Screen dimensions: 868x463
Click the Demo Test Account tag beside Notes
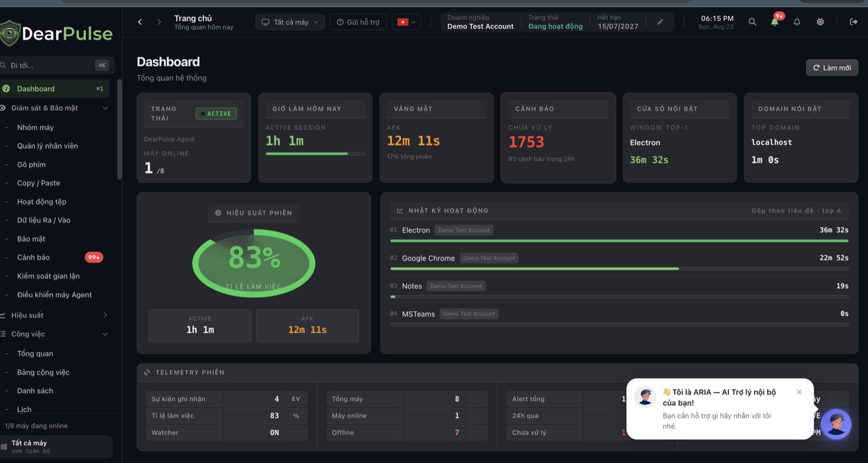click(456, 286)
